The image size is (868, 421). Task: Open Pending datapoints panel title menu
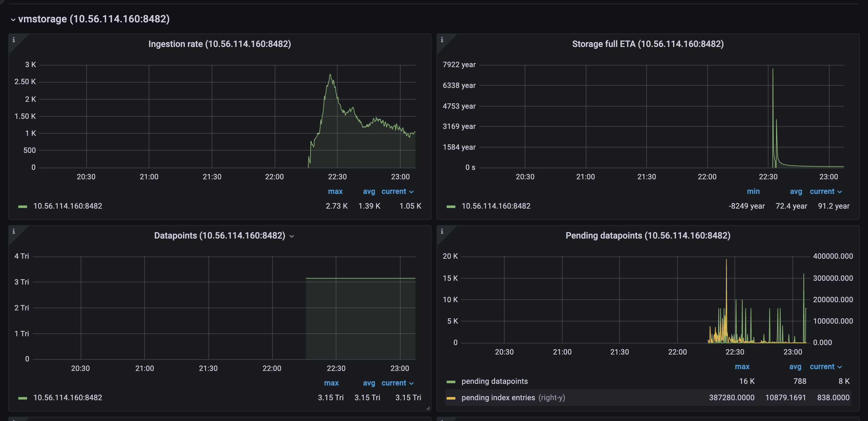[648, 236]
